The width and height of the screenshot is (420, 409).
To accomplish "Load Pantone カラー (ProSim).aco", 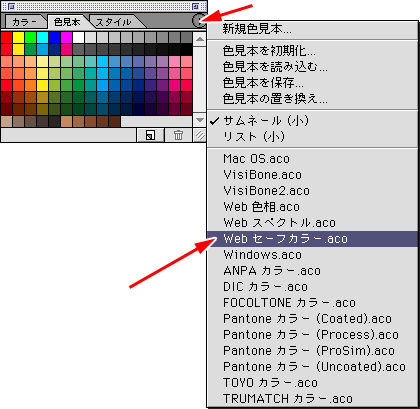I will (312, 351).
